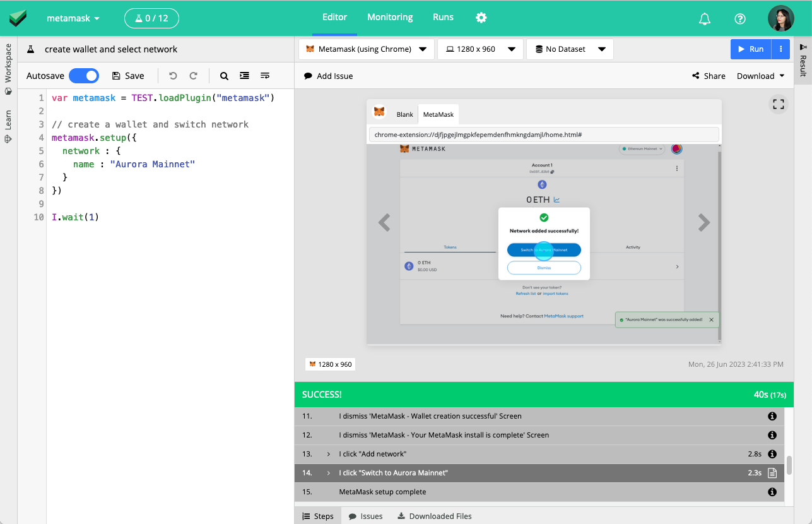Select step 'Wallet creation successful' dismiss row
This screenshot has height=524, width=812.
(x=539, y=417)
